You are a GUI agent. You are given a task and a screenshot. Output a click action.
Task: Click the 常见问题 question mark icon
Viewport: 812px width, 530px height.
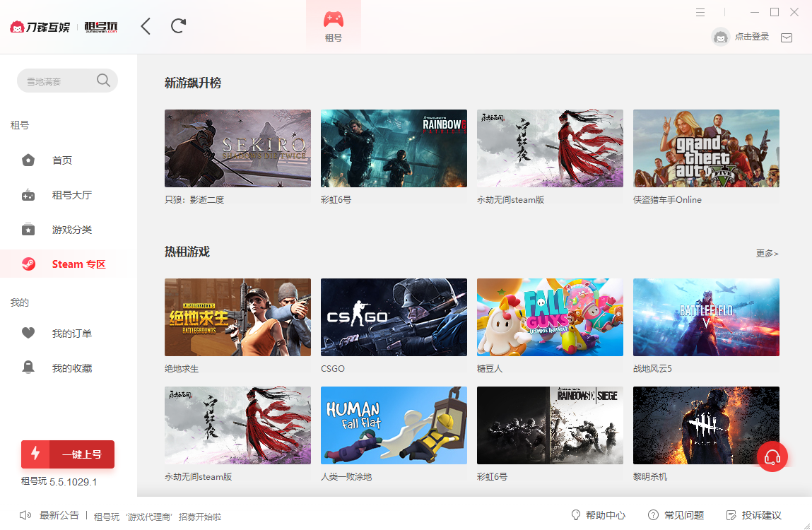coord(653,515)
